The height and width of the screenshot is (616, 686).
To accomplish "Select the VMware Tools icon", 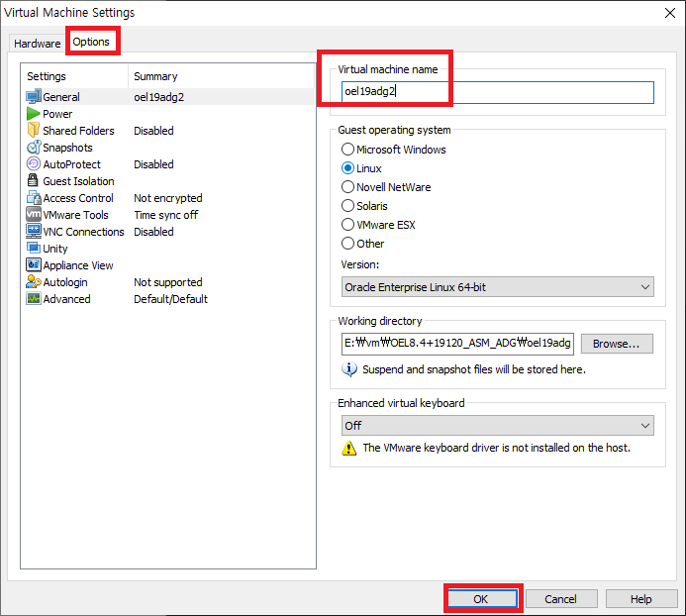I will coord(34,215).
